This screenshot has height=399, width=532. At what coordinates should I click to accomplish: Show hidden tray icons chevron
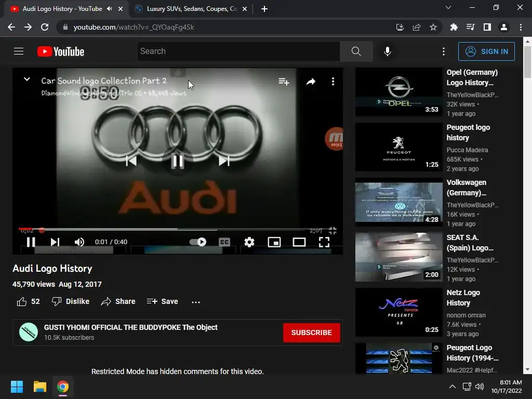453,387
